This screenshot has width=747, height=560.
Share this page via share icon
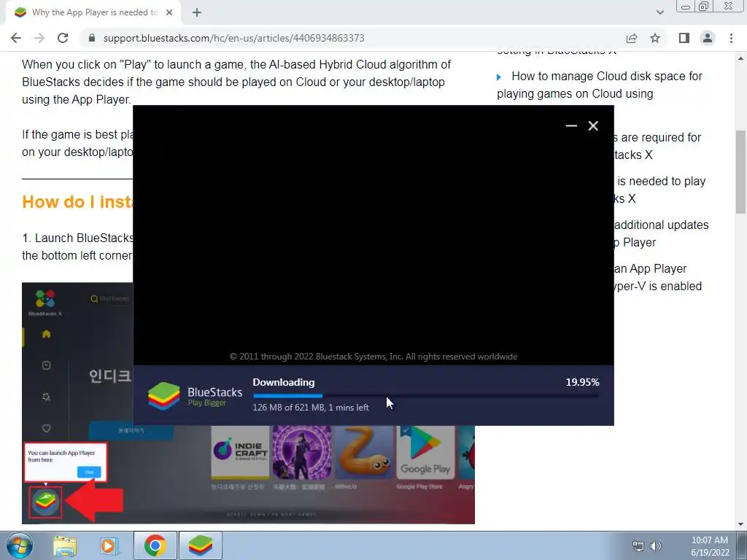(x=632, y=38)
